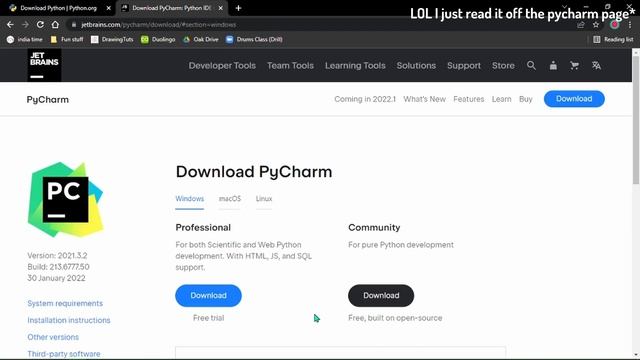Click the Version: 2021.3.2 text
Screen dimensions: 640x360
click(57, 256)
